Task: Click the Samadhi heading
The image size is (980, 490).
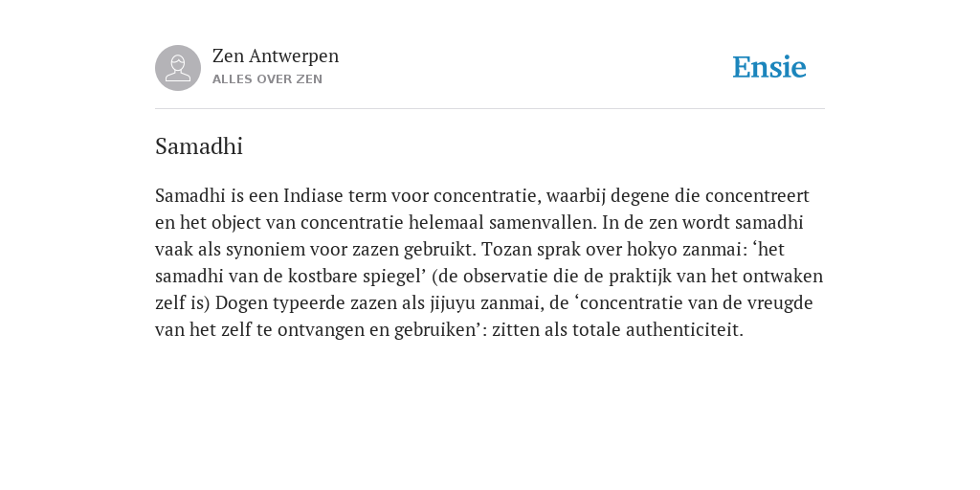Action: tap(199, 146)
